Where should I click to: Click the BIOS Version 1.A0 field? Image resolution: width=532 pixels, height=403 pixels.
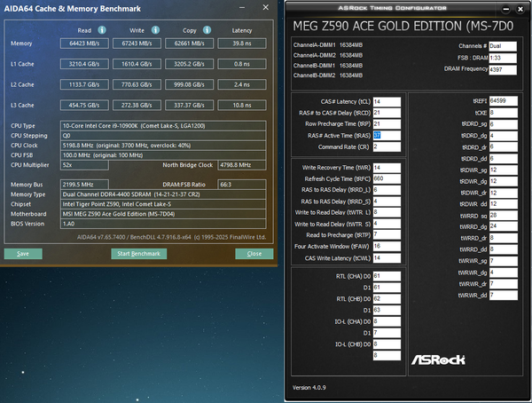163,224
